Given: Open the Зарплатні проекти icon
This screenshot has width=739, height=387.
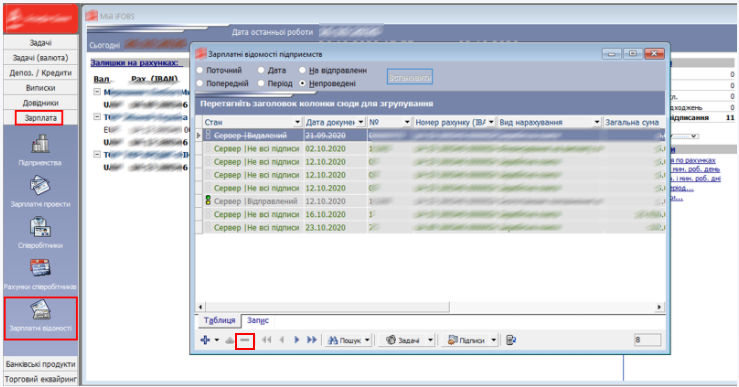Looking at the screenshot, I should click(x=41, y=186).
